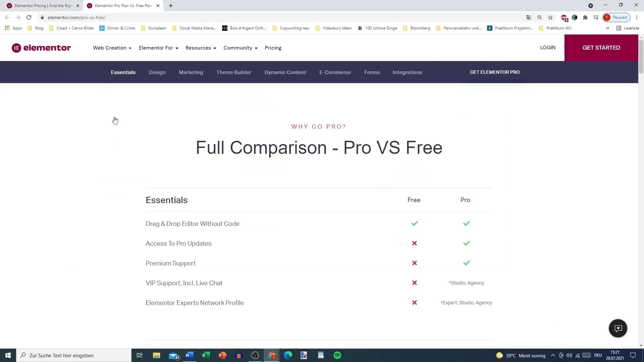Open Chrome tab search dropdown
Image resolution: width=644 pixels, height=362 pixels.
591,6
